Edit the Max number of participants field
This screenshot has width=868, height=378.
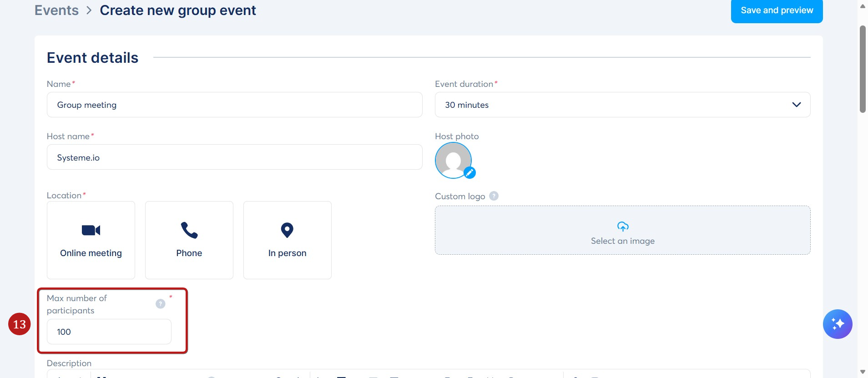pos(109,332)
